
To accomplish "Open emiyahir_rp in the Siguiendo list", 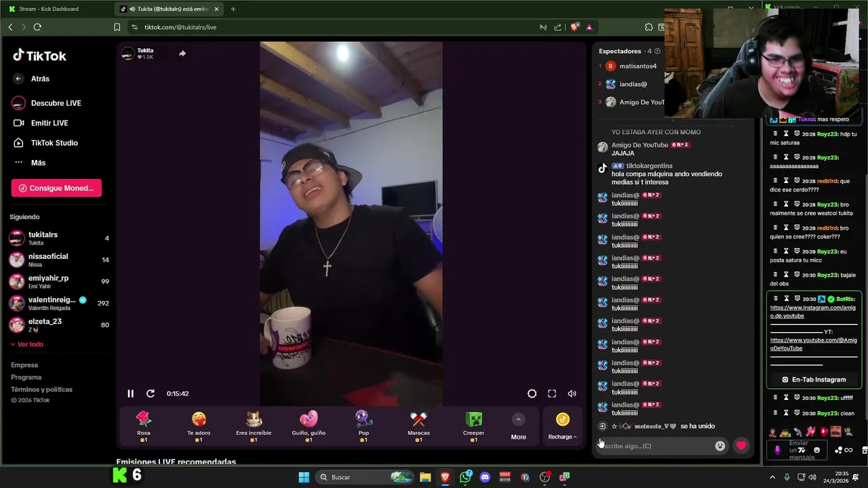I will pos(58,281).
